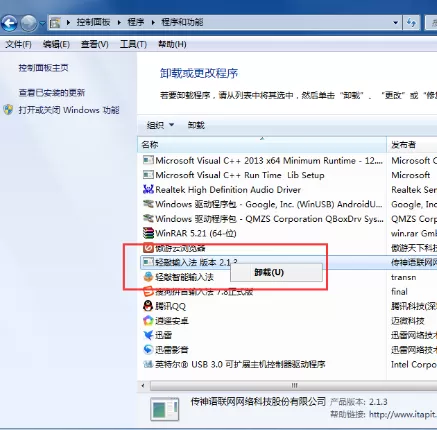The image size is (437, 430).
Task: Select the 迅雷影音 program name
Action: coord(172,350)
